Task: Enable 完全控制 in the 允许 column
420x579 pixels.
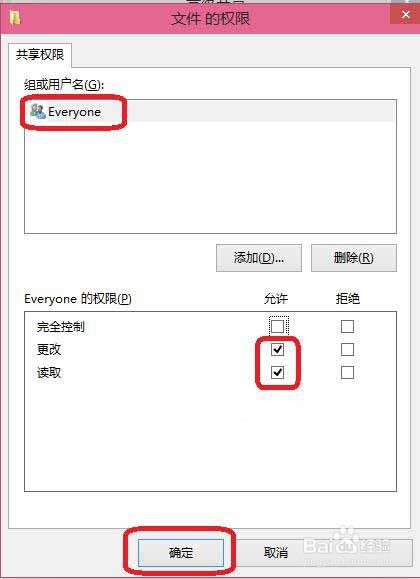Action: pos(278,326)
